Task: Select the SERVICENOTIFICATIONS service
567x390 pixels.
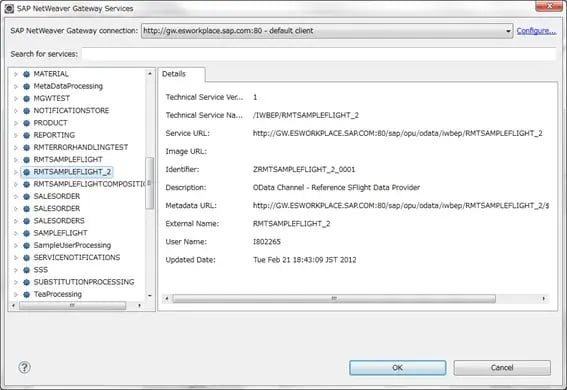Action: point(77,258)
